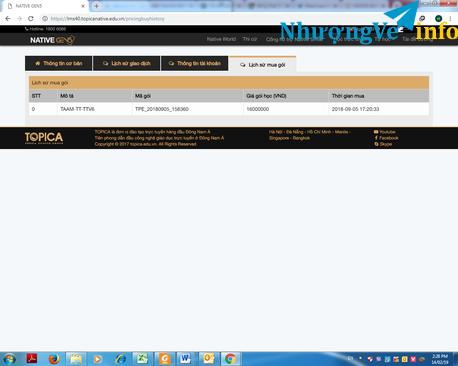Click the Mã gói column header
The height and width of the screenshot is (366, 458).
point(143,96)
